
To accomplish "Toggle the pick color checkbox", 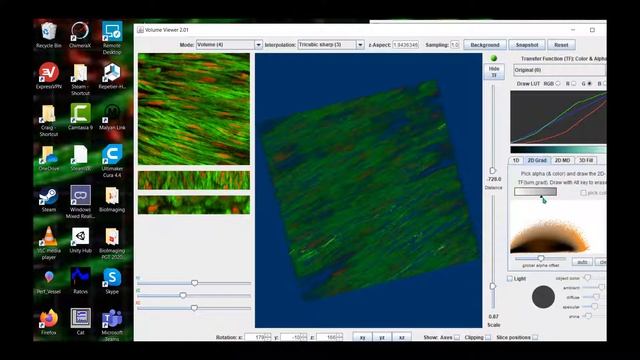I will [583, 193].
